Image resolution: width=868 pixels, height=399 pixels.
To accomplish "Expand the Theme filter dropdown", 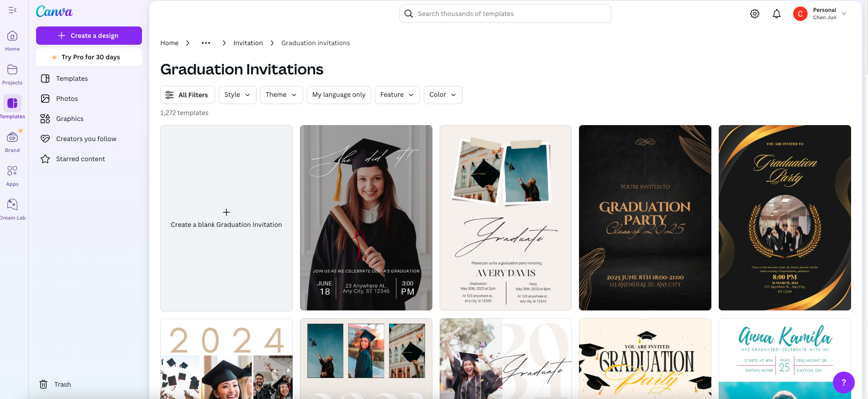I will (x=281, y=95).
